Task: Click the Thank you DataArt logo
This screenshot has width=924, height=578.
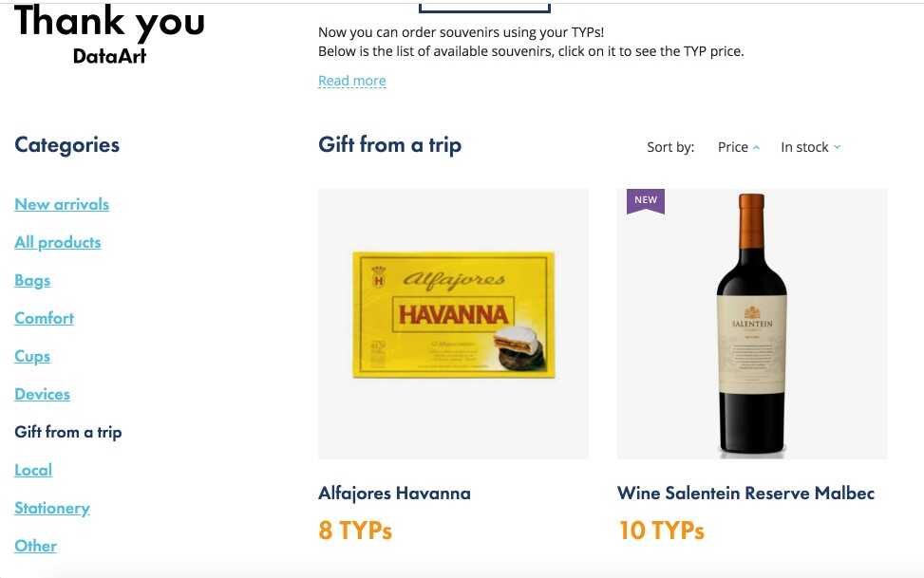Action: coord(109,34)
